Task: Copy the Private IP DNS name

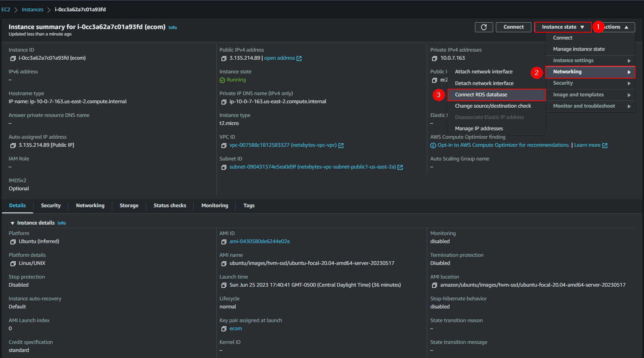Action: [x=224, y=102]
